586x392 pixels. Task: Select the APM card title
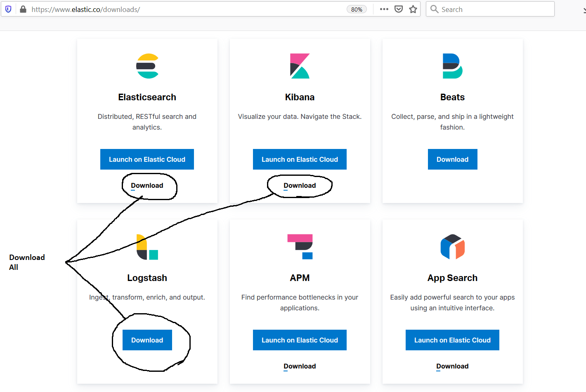(x=300, y=278)
